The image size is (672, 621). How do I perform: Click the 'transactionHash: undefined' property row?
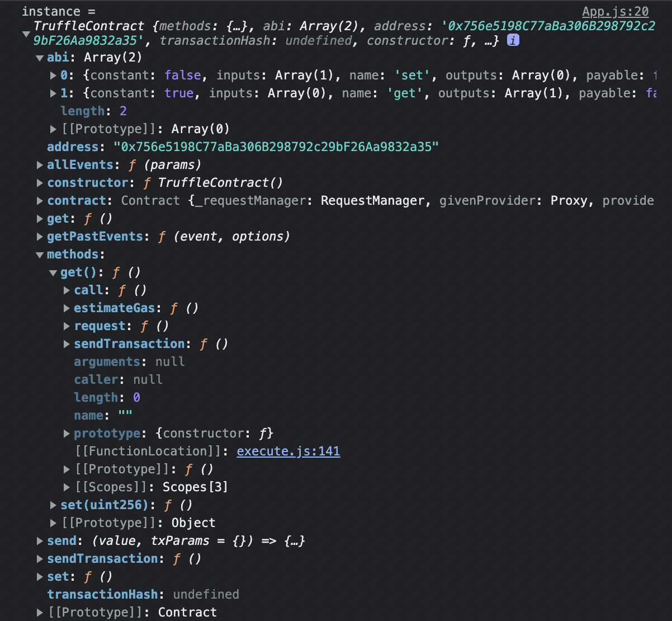coord(143,594)
